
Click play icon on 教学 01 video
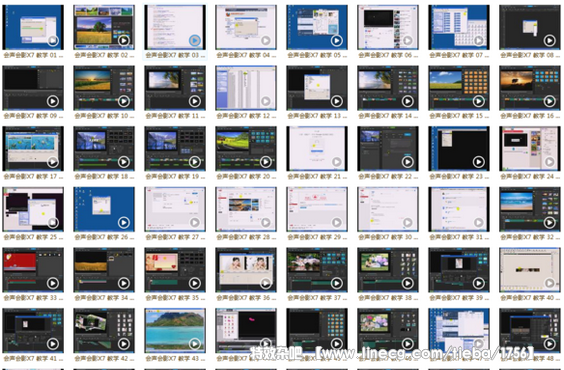click(53, 40)
